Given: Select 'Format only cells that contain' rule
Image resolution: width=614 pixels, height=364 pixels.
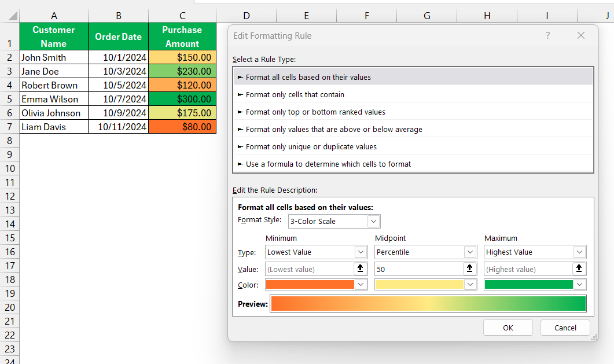Looking at the screenshot, I should [x=413, y=94].
